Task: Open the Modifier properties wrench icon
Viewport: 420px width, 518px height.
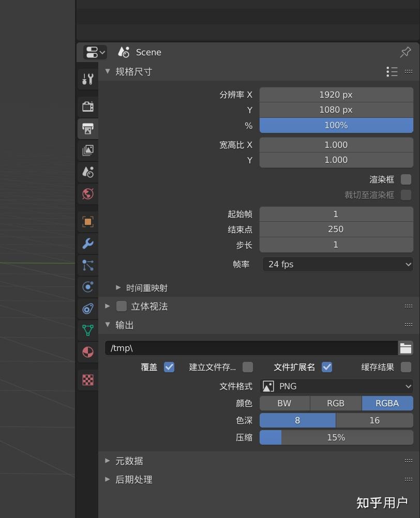Action: click(x=88, y=243)
